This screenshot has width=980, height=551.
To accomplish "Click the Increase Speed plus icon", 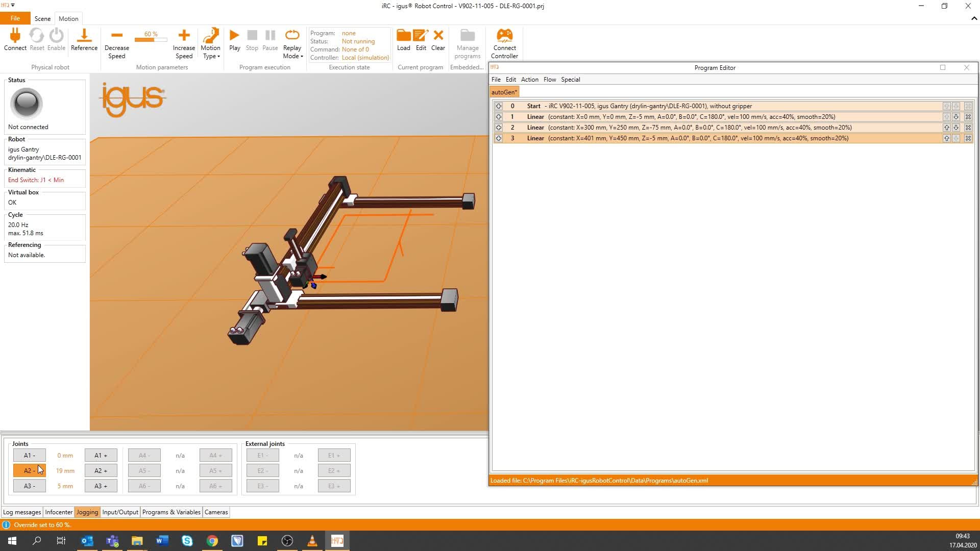I will (x=184, y=35).
